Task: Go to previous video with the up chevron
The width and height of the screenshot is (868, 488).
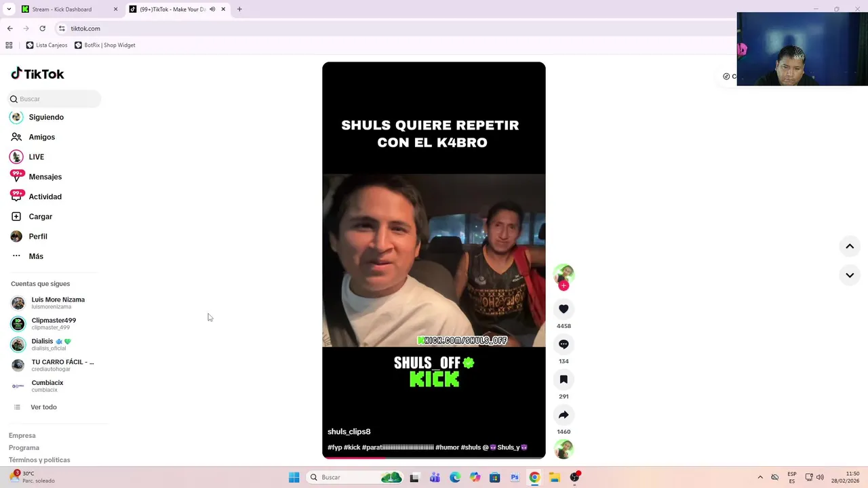Action: tap(850, 247)
